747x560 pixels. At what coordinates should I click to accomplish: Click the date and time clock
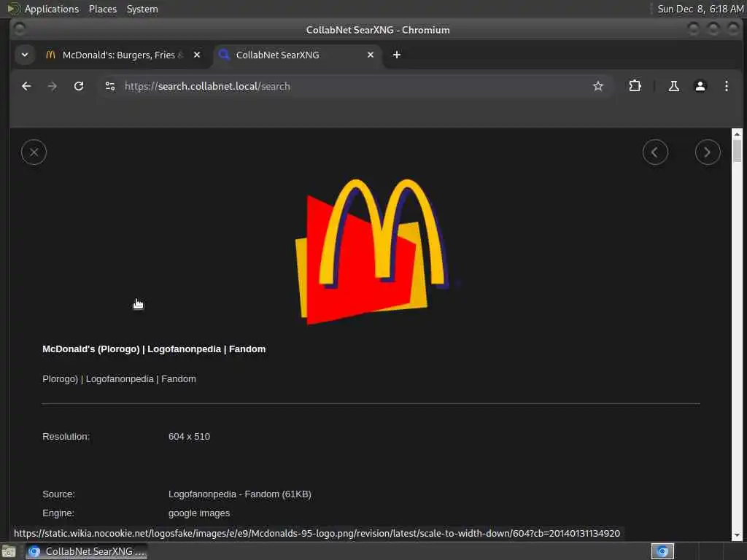700,9
